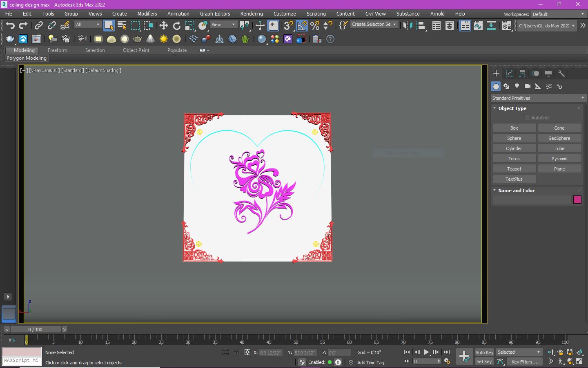Image resolution: width=588 pixels, height=368 pixels.
Task: Open the object color swatch
Action: click(x=577, y=200)
